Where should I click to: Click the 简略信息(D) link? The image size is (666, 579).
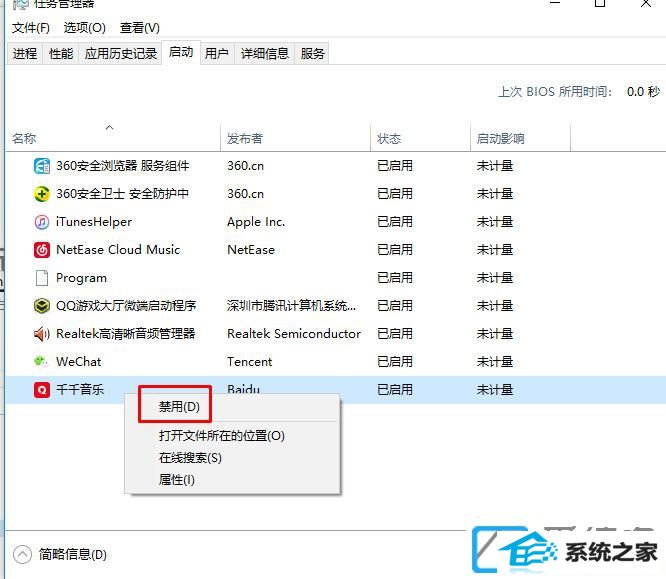[x=73, y=554]
